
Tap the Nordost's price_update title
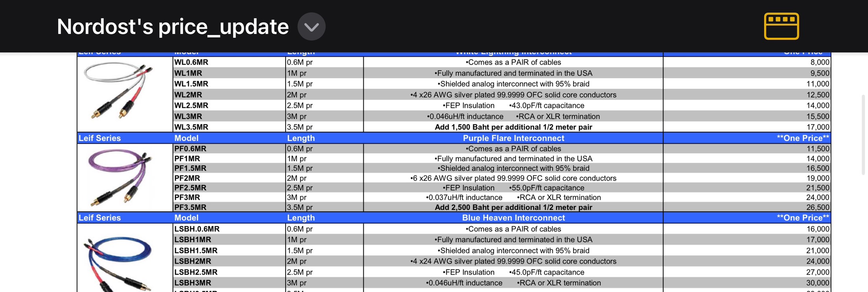173,26
